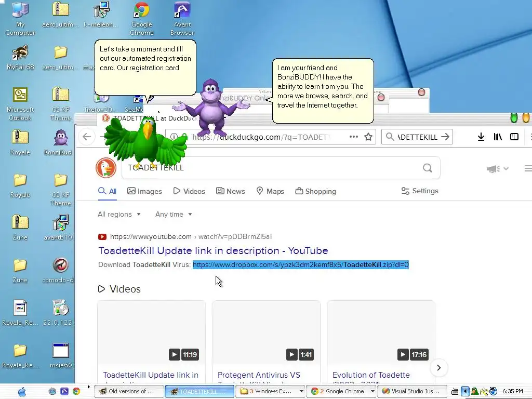The image size is (532, 399).
Task: Click the DuckDuckGo logo
Action: (x=106, y=168)
